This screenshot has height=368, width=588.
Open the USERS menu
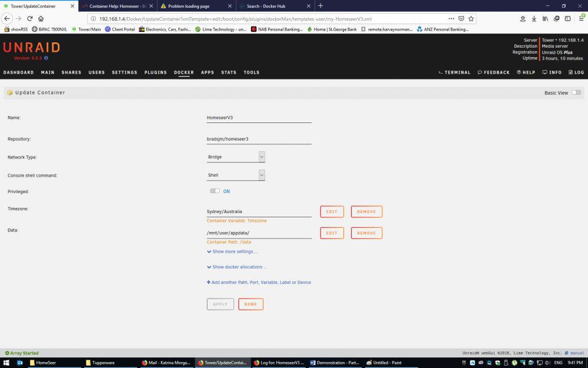pyautogui.click(x=96, y=72)
